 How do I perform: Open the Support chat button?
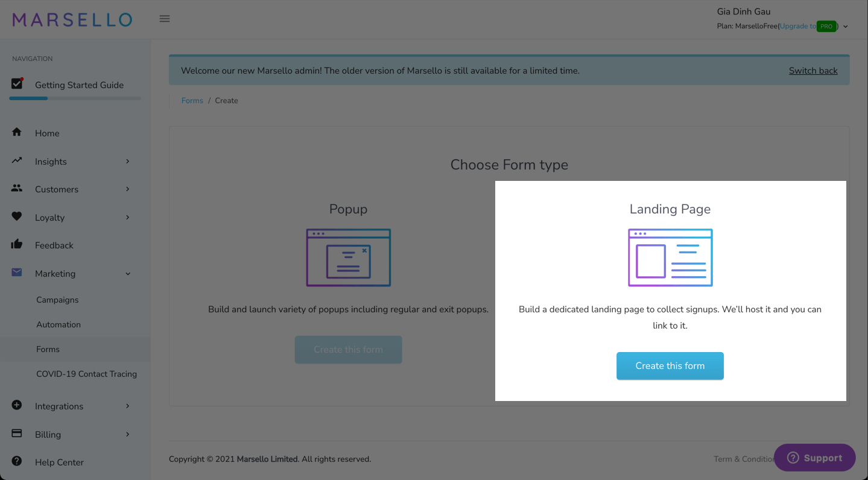point(815,458)
